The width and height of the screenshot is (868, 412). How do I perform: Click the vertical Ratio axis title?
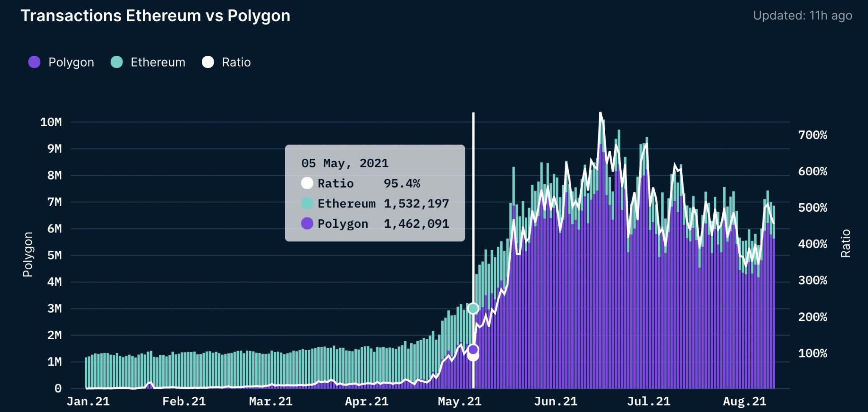click(846, 243)
